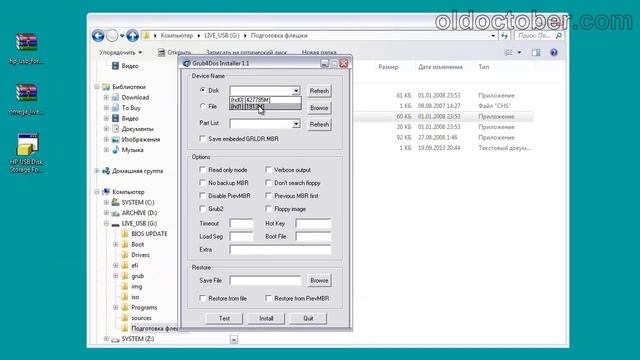Click the Test button
Image resolution: width=640 pixels, height=360 pixels.
pos(224,318)
